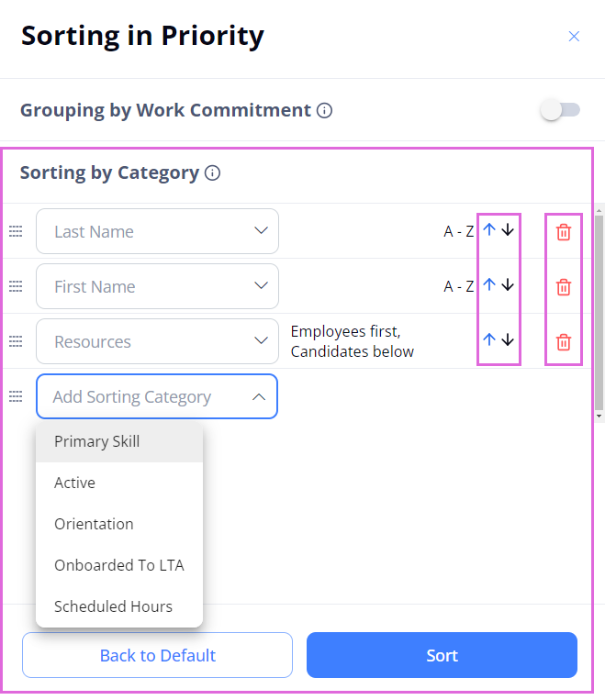The height and width of the screenshot is (700, 605).
Task: Remove the Resources sorting category
Action: [x=564, y=342]
